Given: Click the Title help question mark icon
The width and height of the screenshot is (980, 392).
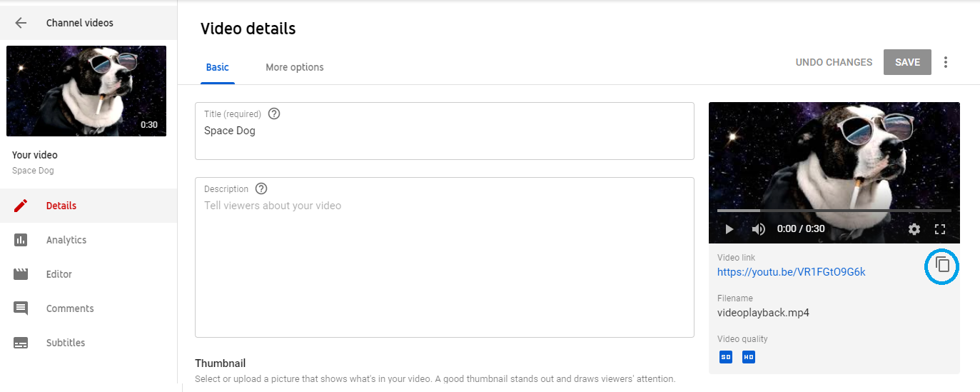Looking at the screenshot, I should click(x=273, y=114).
